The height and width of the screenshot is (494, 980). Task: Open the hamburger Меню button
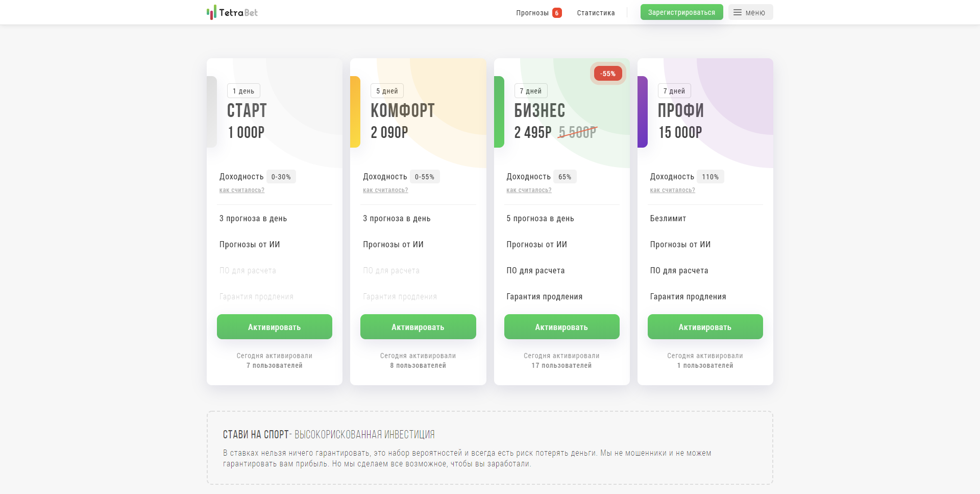750,12
